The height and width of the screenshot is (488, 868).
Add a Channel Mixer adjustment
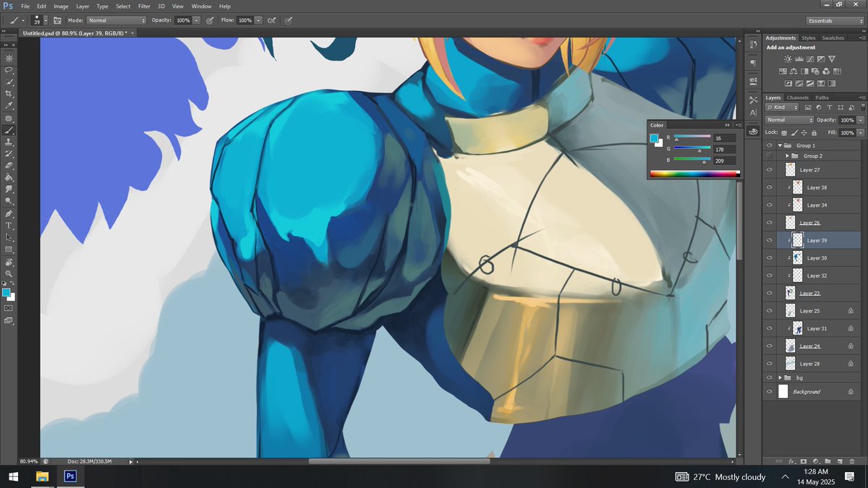point(827,71)
